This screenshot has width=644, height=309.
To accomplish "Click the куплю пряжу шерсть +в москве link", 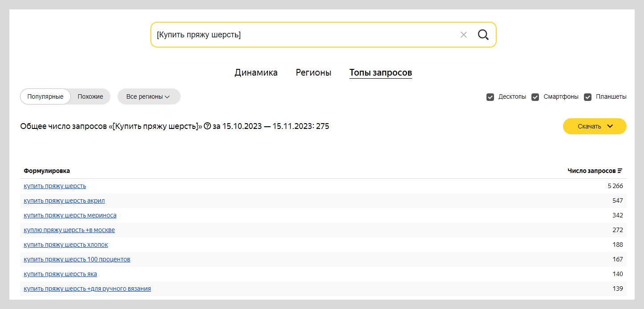I will pos(69,230).
